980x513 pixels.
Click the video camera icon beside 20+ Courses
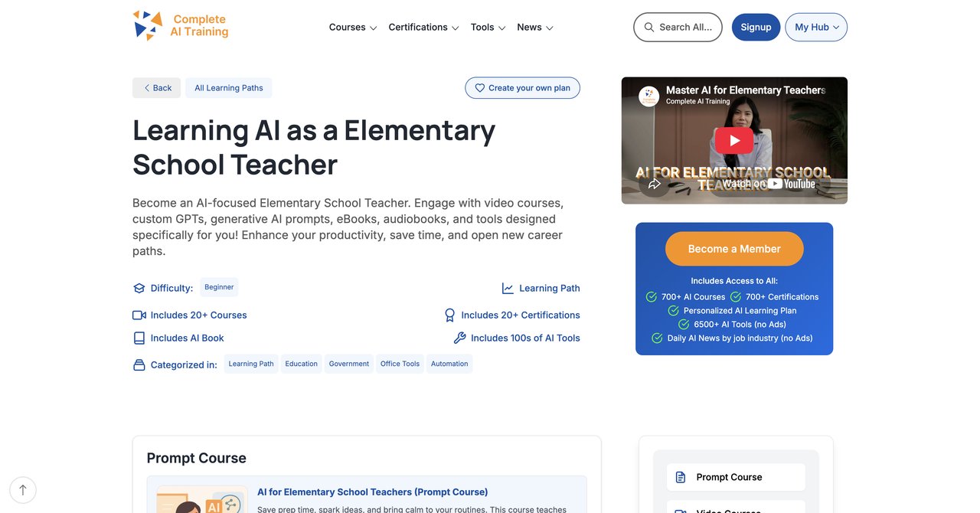pyautogui.click(x=139, y=315)
